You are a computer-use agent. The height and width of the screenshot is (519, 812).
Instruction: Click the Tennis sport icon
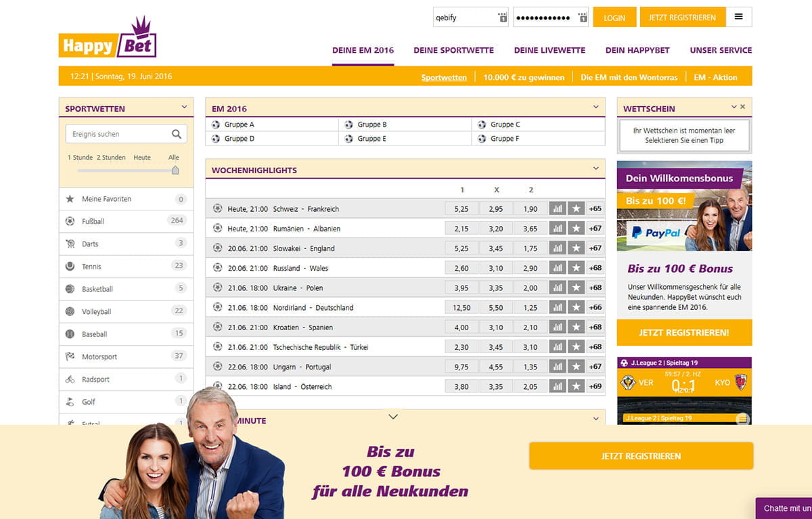pyautogui.click(x=70, y=266)
